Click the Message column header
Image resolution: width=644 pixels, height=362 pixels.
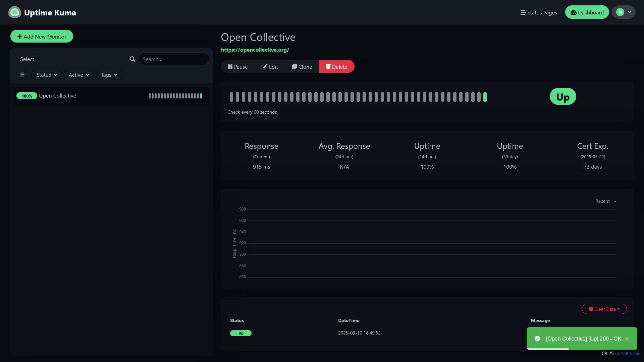(540, 320)
